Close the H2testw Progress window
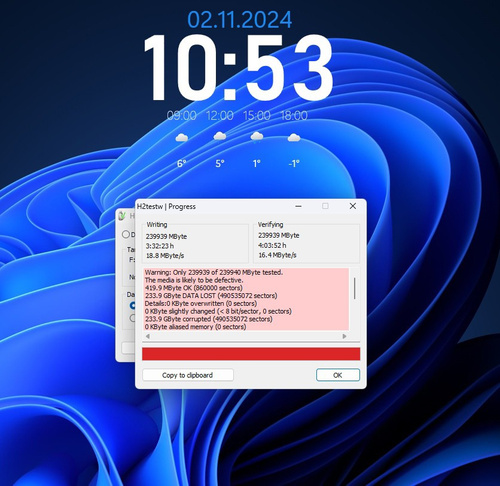The image size is (500, 486). click(x=353, y=206)
